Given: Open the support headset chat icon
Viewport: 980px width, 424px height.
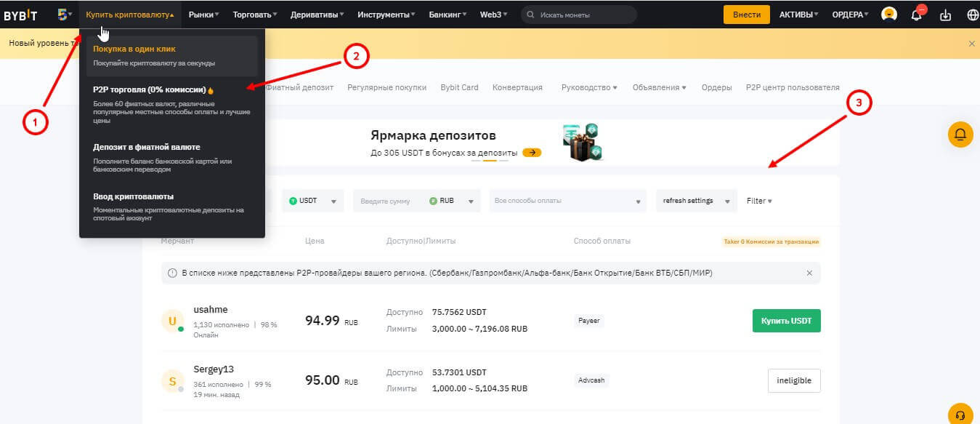Looking at the screenshot, I should click(x=960, y=414).
